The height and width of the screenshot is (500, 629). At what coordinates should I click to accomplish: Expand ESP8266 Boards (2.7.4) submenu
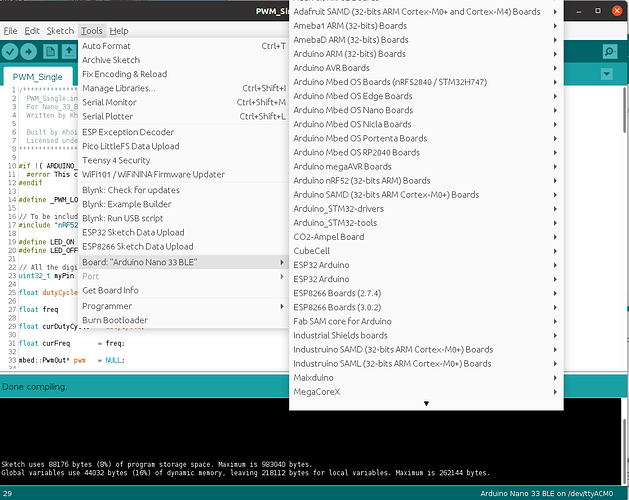pos(426,293)
